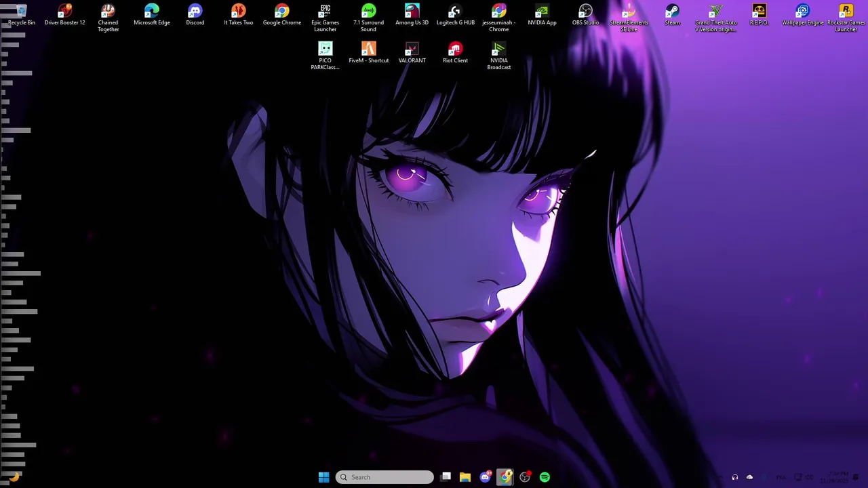Select the Discord desktop shortcut
The height and width of the screenshot is (488, 868).
[x=195, y=15]
